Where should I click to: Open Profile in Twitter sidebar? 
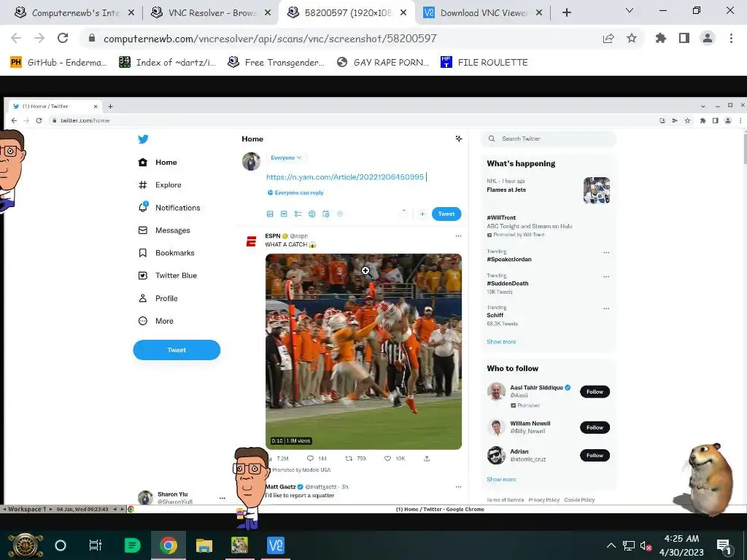158,298
